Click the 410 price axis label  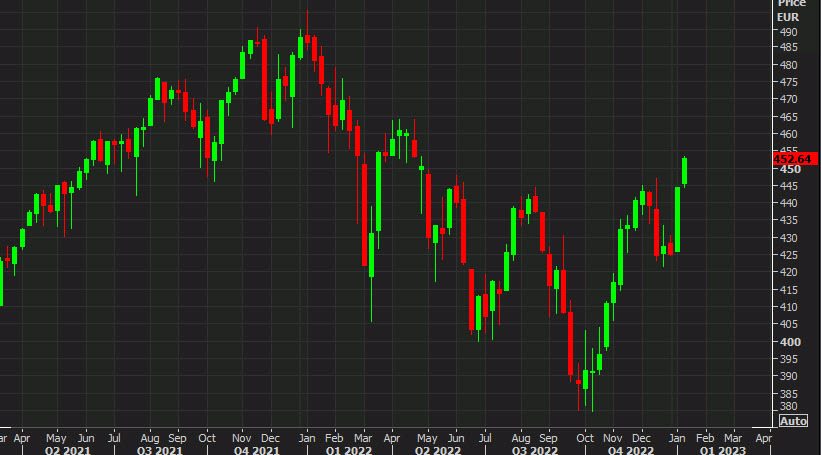click(x=789, y=307)
